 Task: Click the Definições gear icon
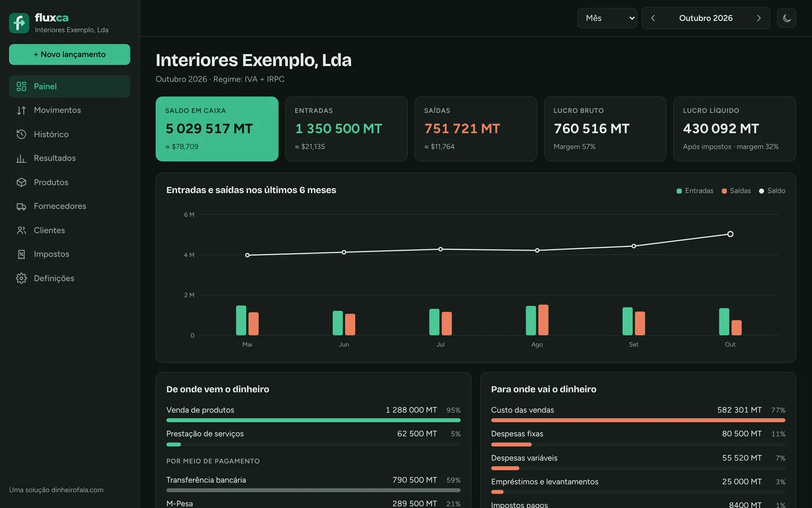pos(21,278)
